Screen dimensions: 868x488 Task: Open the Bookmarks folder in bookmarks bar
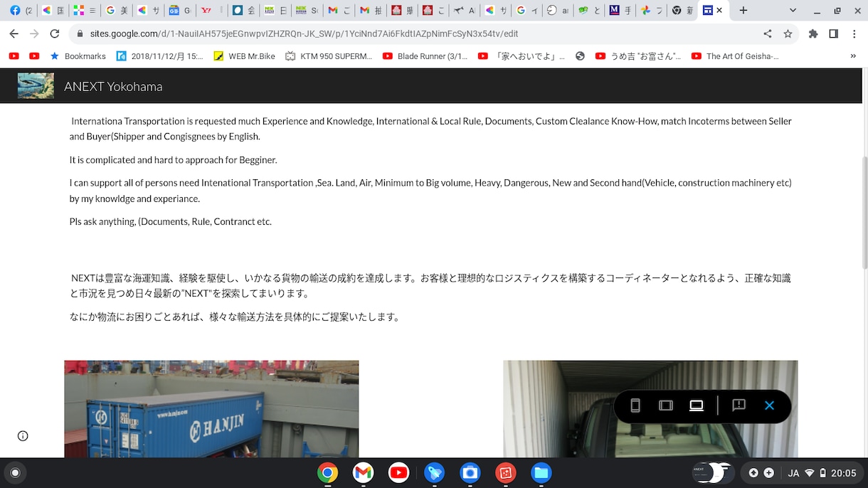78,56
